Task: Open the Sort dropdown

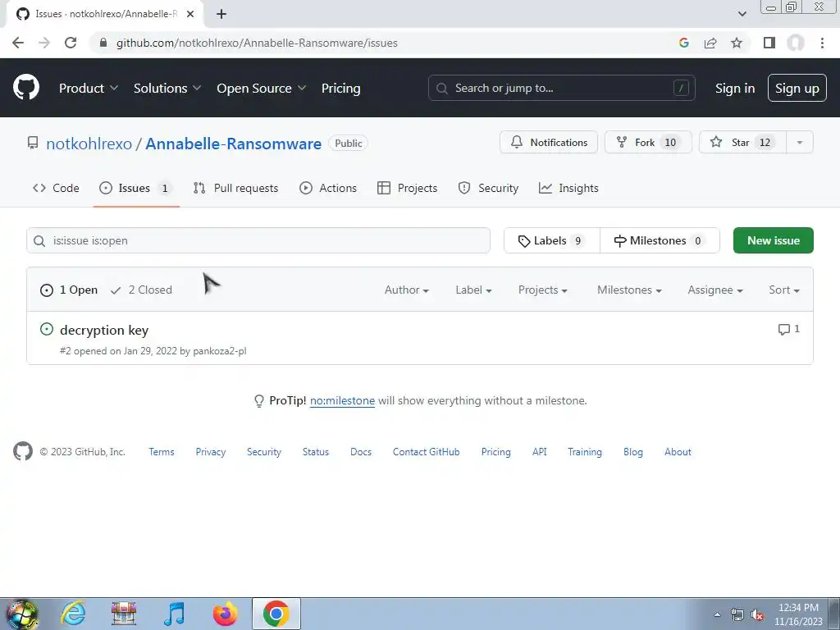Action: coord(784,290)
